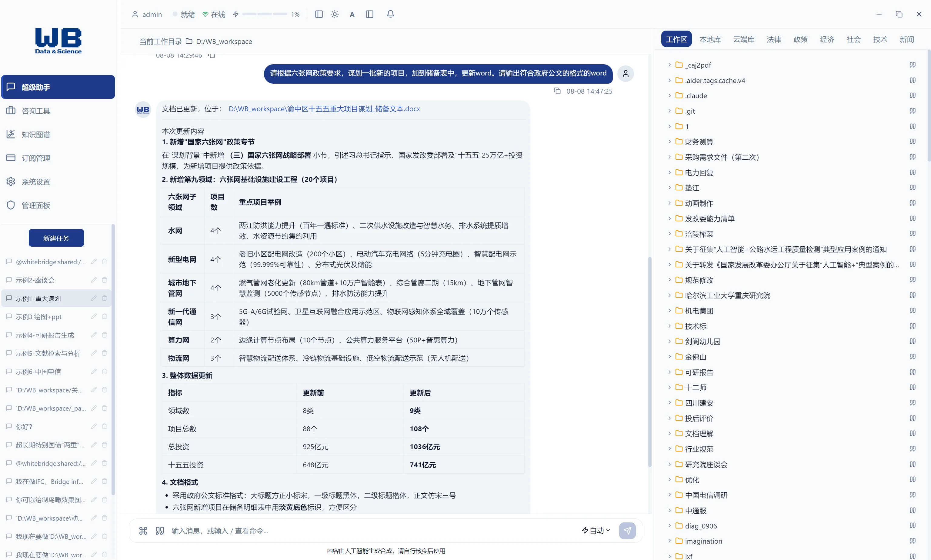This screenshot has height=560, width=931.
Task: Expand the 电力回复 folder chevron
Action: (669, 172)
